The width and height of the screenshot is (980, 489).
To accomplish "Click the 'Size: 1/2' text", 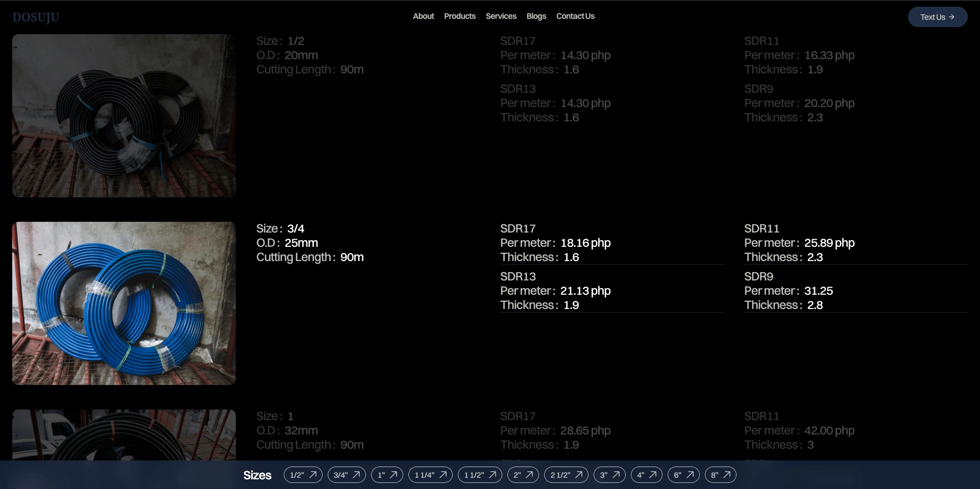I will pyautogui.click(x=280, y=41).
